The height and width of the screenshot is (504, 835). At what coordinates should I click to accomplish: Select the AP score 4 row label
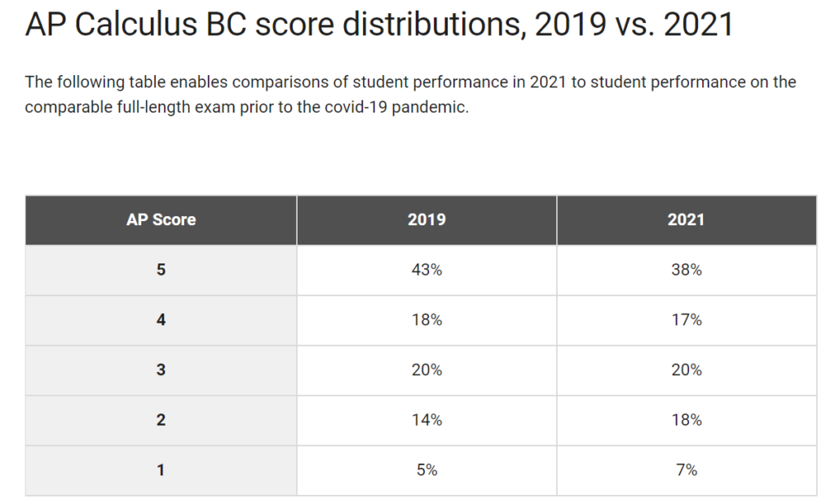coord(161,320)
